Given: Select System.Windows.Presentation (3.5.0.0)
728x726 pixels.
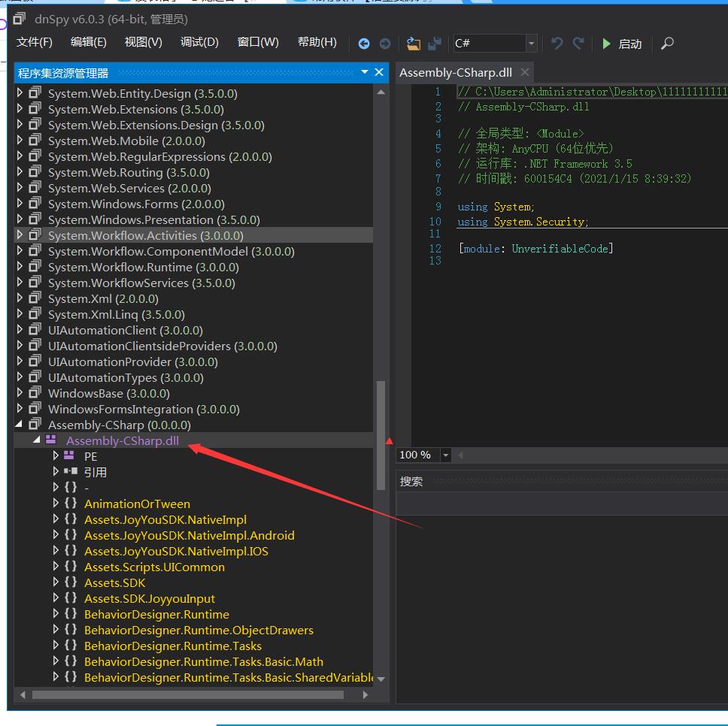Looking at the screenshot, I should coord(154,220).
